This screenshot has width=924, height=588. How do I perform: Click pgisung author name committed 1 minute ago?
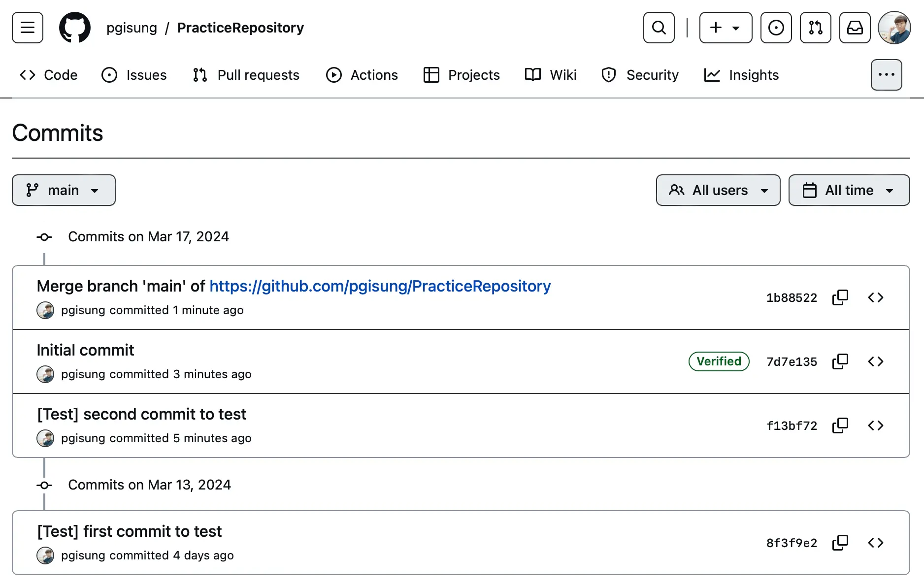click(83, 310)
